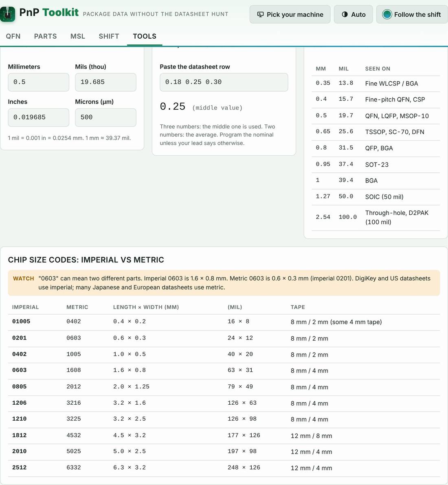Viewport: 448px width, 485px height.
Task: Click the TSSOP, SC-70, DFN row
Action: (376, 132)
